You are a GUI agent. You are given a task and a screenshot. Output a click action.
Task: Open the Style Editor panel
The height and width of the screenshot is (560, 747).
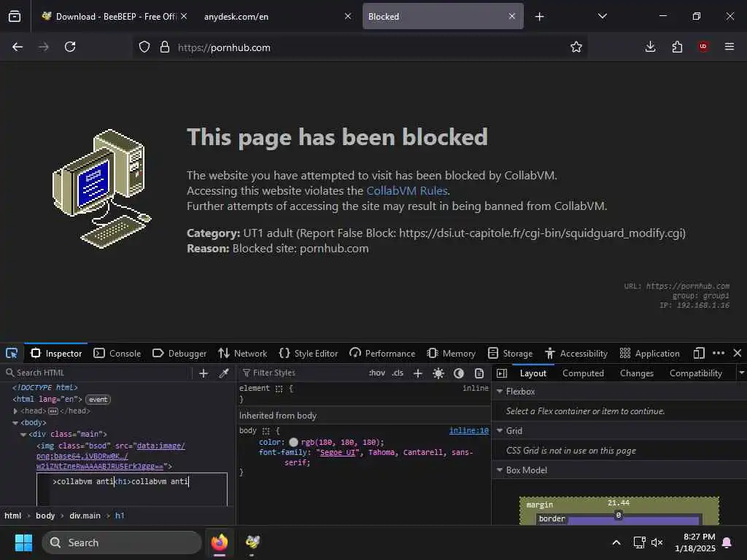[309, 354]
